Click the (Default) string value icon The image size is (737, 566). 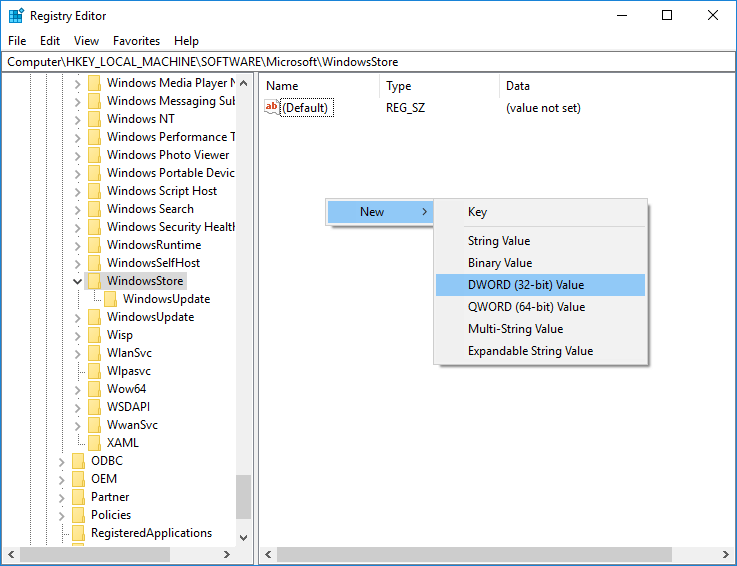272,108
